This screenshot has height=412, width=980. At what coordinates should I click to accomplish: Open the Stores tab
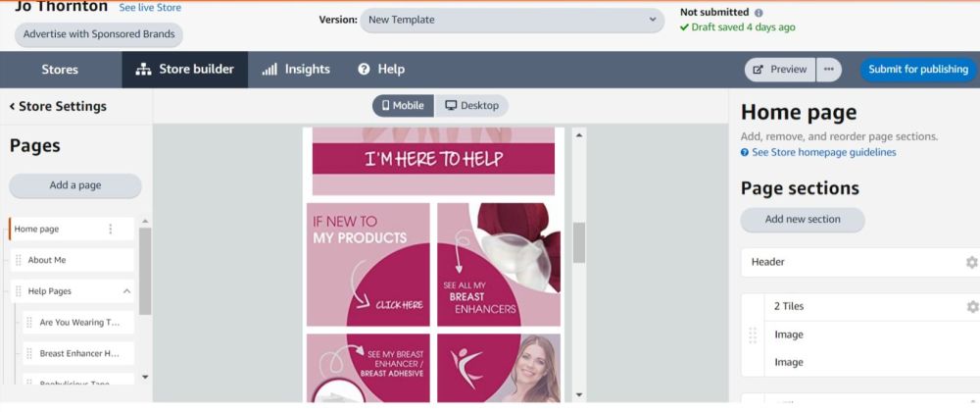tap(60, 70)
